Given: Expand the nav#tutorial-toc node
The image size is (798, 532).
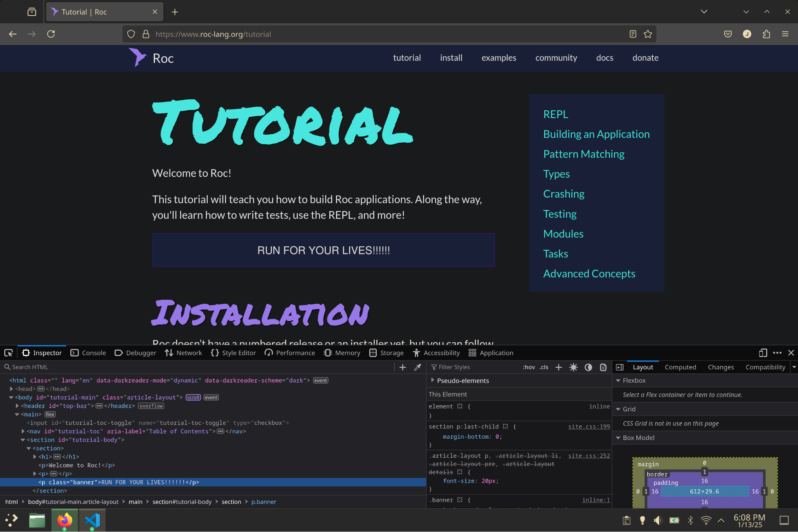Looking at the screenshot, I should click(x=23, y=431).
